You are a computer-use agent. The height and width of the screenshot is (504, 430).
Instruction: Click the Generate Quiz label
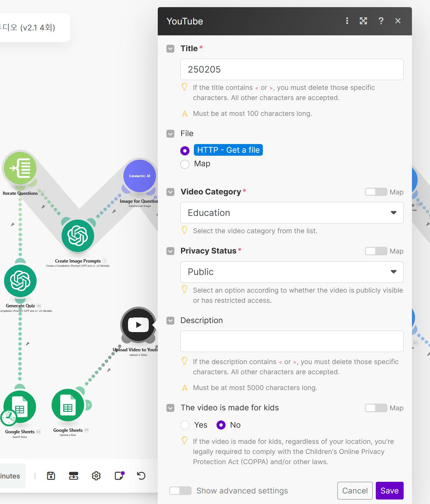coord(20,306)
